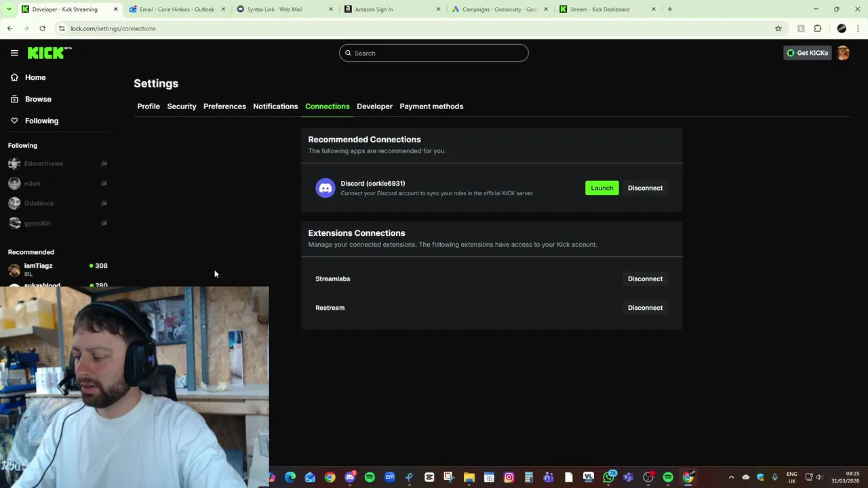Select the Connections settings tab
The width and height of the screenshot is (868, 488).
tap(328, 106)
